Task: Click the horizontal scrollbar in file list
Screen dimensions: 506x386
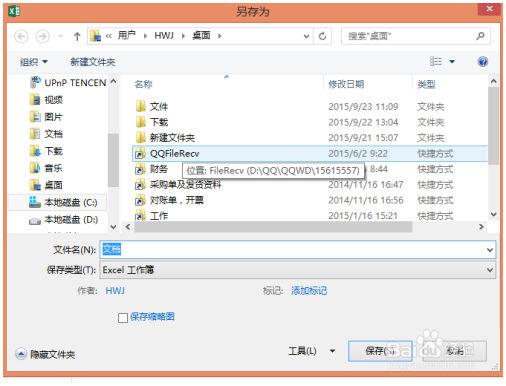Action: [273, 227]
